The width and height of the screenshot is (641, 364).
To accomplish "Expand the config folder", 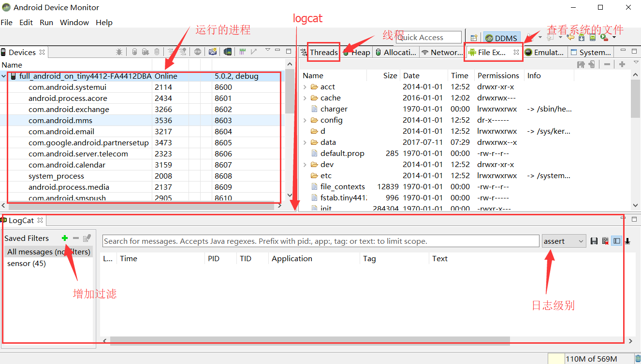I will 305,120.
